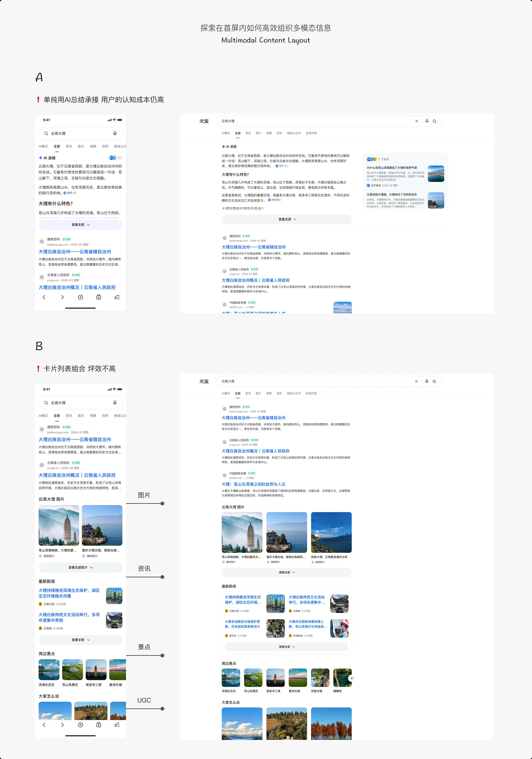Click the next arrow on section B desktop 周边景点 carousel

tap(351, 678)
